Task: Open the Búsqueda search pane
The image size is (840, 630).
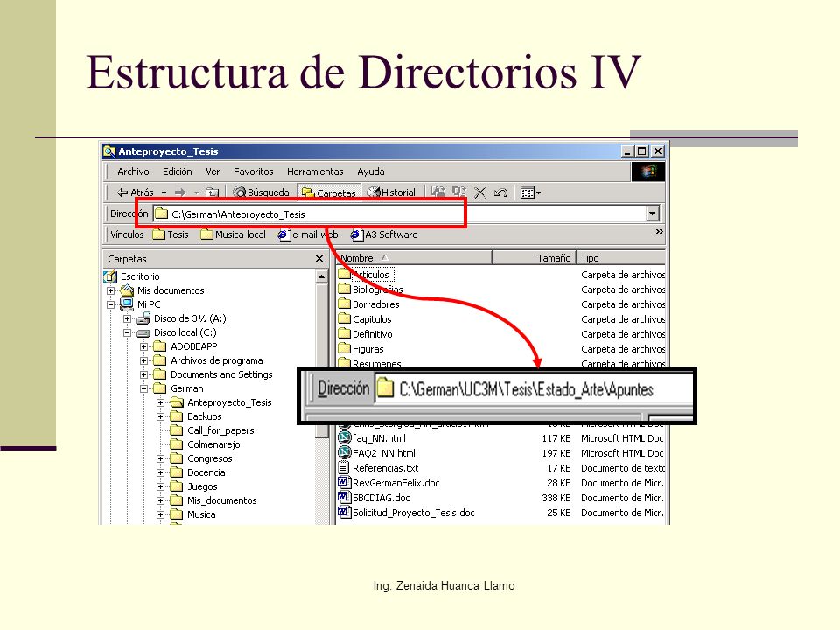Action: [262, 192]
